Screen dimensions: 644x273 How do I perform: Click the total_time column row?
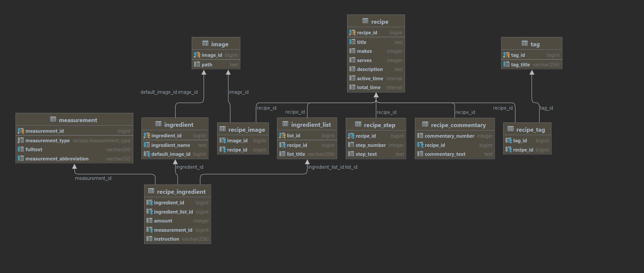tap(376, 87)
